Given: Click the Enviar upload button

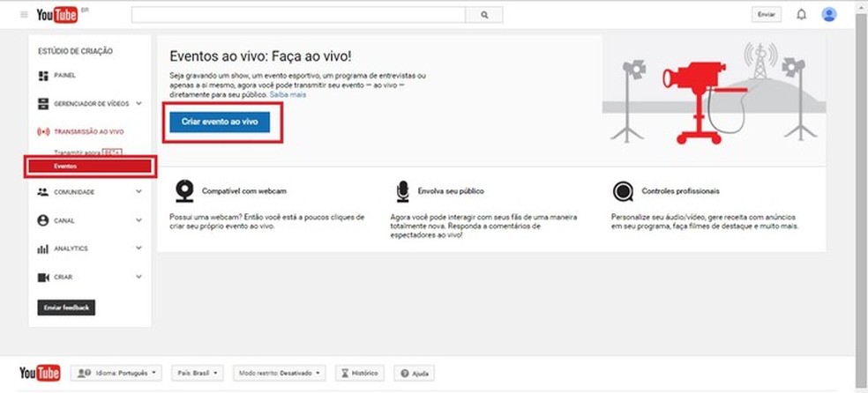Looking at the screenshot, I should (x=767, y=15).
